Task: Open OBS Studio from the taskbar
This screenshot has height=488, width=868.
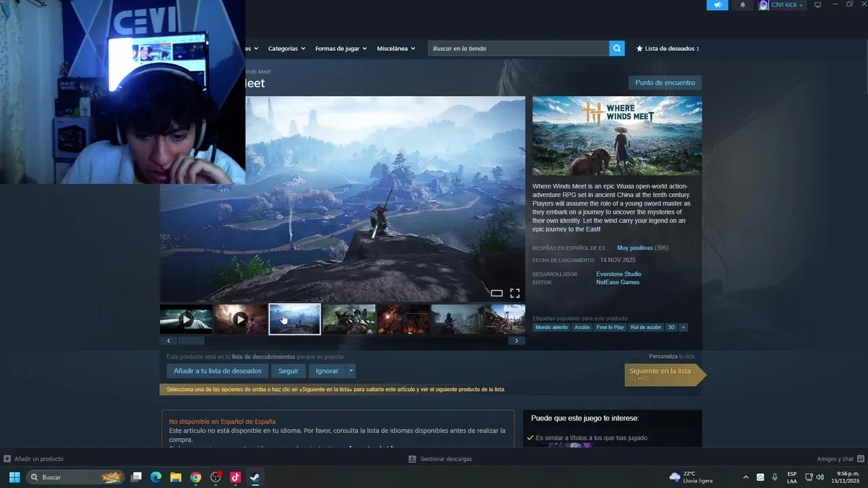Action: (x=216, y=477)
